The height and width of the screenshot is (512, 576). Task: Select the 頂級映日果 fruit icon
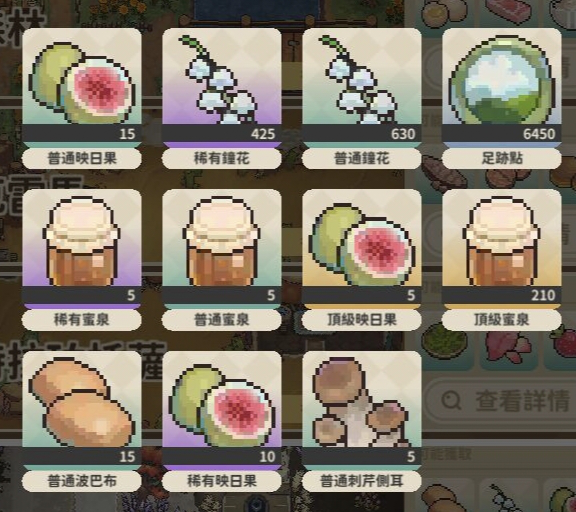pos(362,245)
